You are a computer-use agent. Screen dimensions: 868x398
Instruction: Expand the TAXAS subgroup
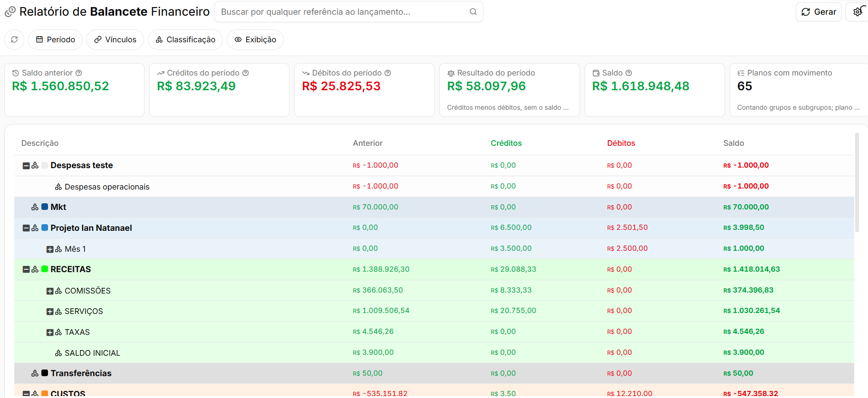coord(50,332)
